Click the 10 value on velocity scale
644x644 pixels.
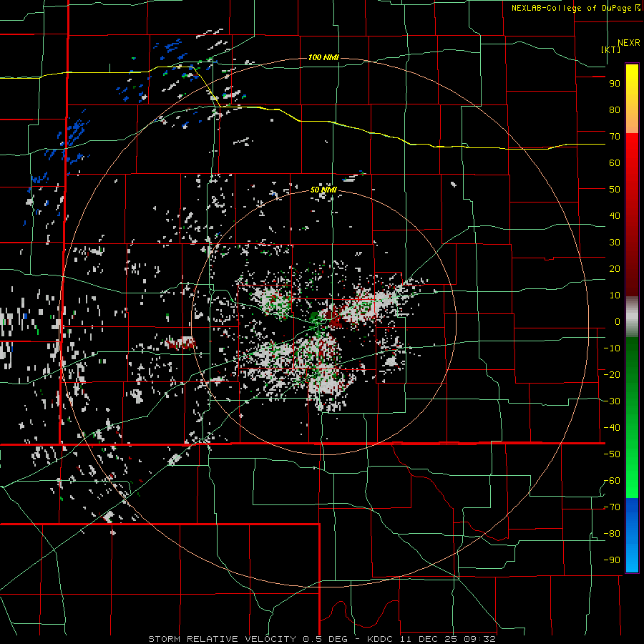pyautogui.click(x=615, y=296)
